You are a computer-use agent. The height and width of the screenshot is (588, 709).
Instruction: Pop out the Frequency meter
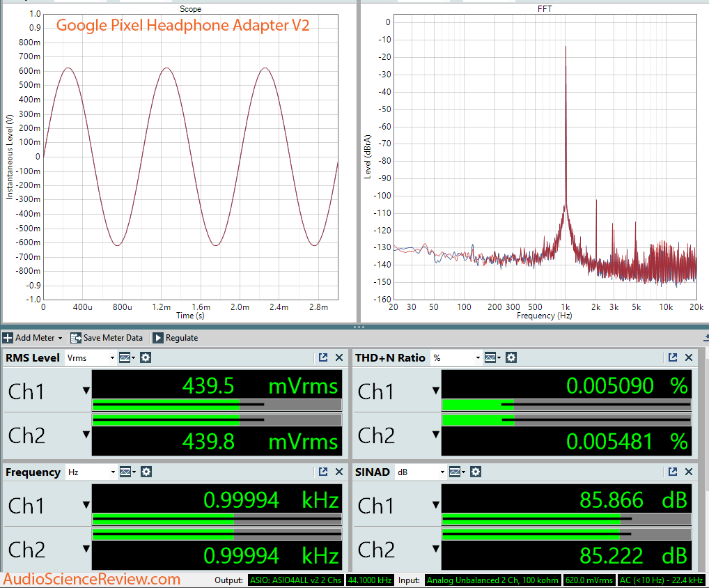coord(323,472)
